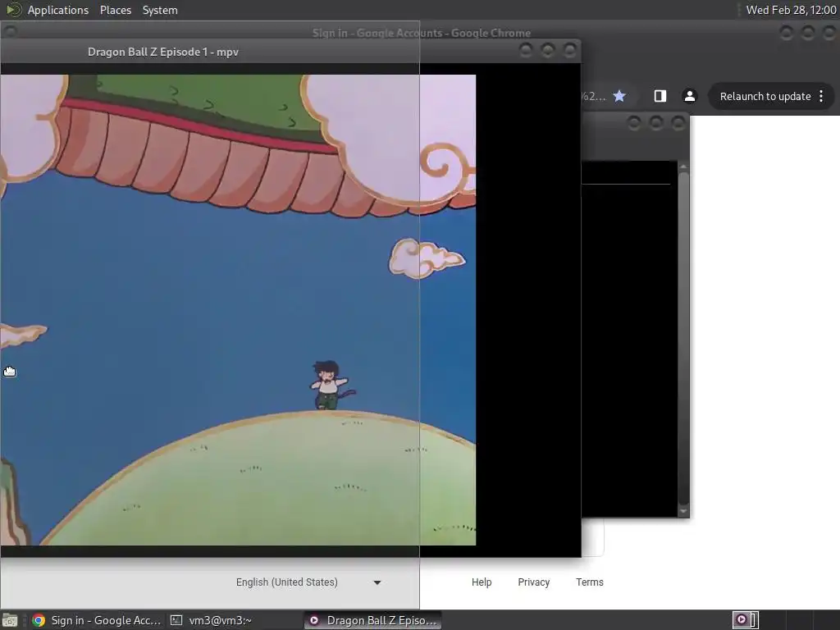Close the terminal window behind mpv
Screen dimensions: 840x630
(678, 123)
